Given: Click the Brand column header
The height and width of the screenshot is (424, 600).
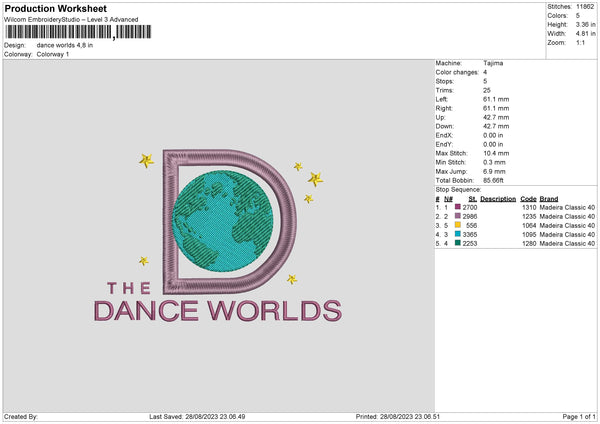Looking at the screenshot, I should point(550,198).
